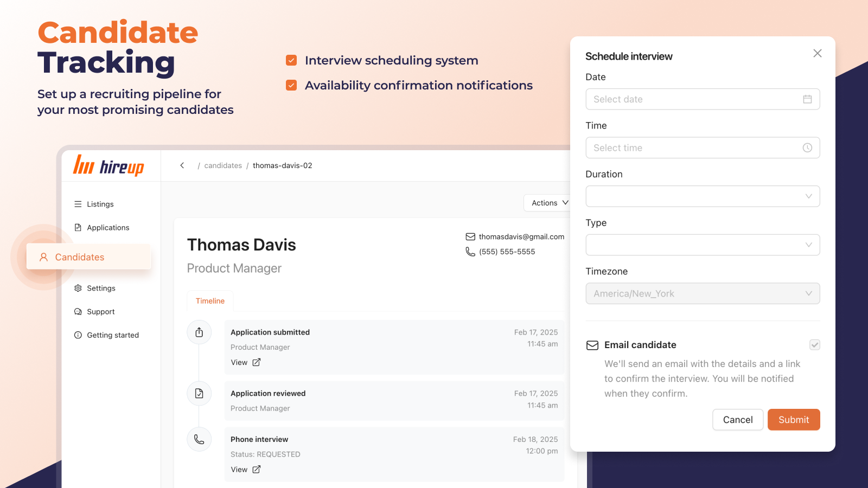Open the Type dropdown
This screenshot has height=488, width=868.
pyautogui.click(x=703, y=245)
